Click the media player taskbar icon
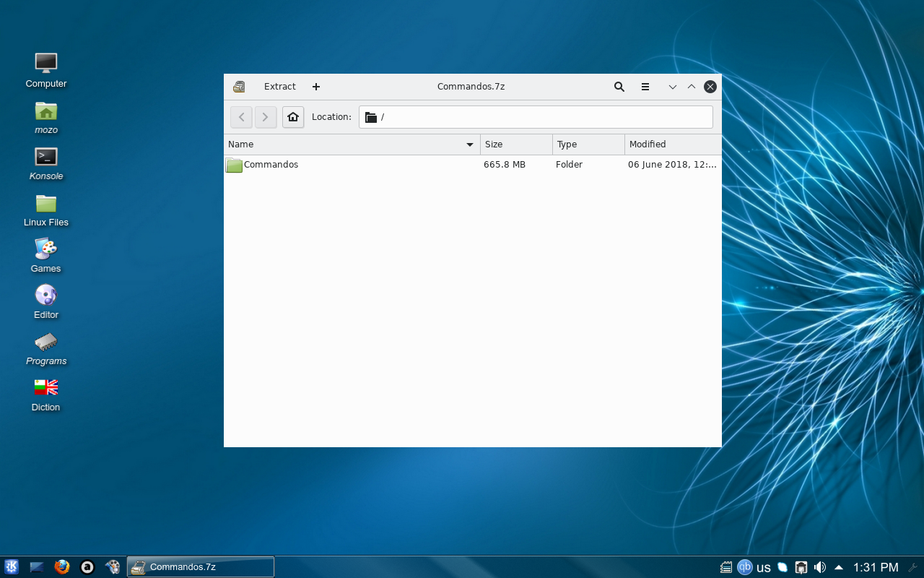924x578 pixels. pos(113,567)
